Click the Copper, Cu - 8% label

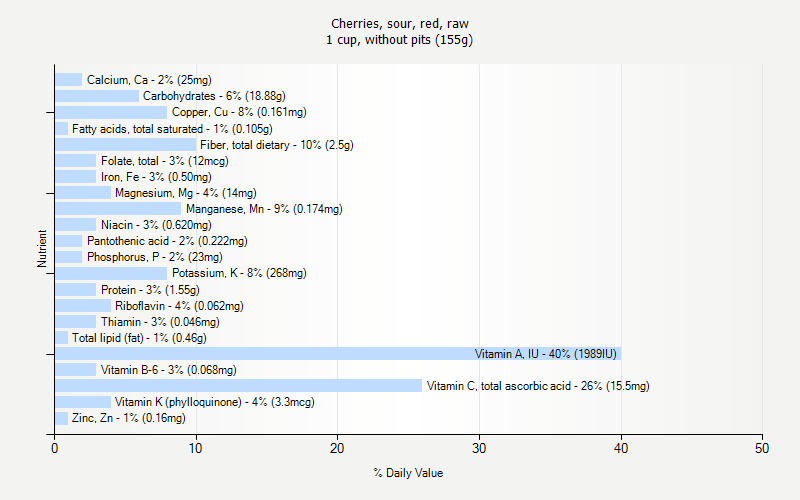[239, 112]
